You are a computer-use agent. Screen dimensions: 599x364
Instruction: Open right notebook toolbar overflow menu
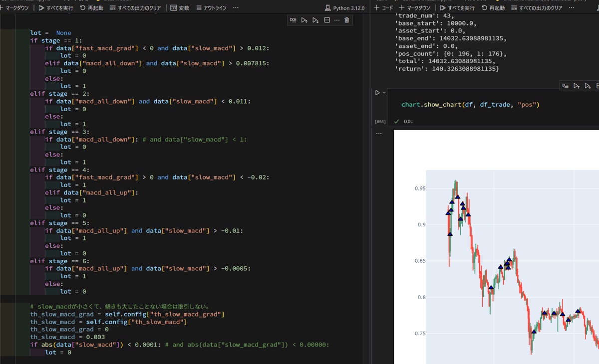pos(572,8)
